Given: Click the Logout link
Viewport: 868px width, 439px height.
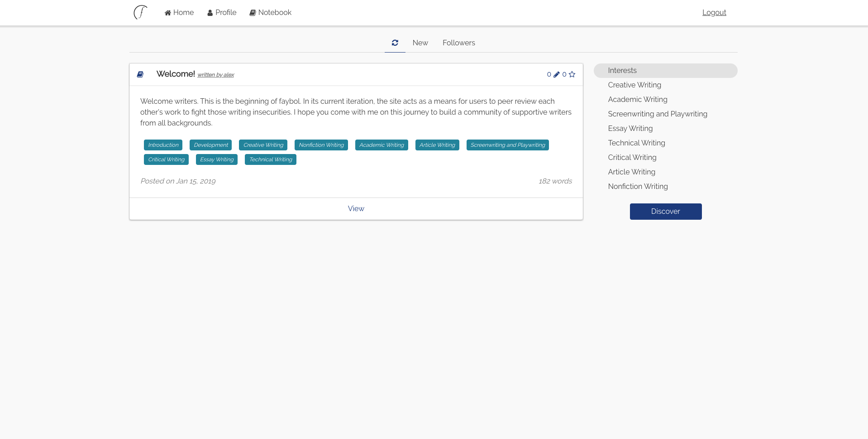Looking at the screenshot, I should [714, 13].
